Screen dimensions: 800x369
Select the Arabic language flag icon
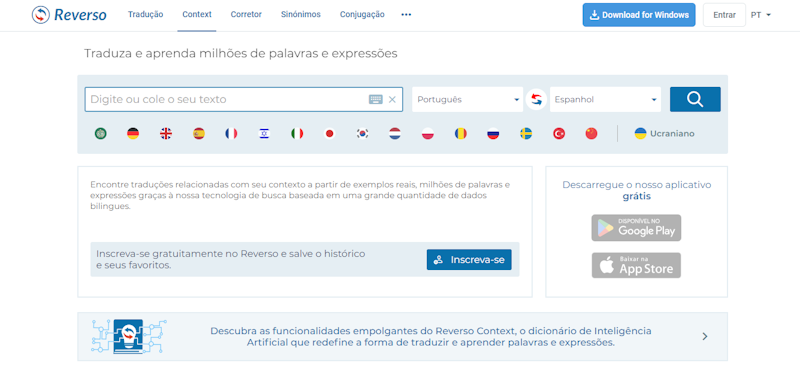coord(101,134)
